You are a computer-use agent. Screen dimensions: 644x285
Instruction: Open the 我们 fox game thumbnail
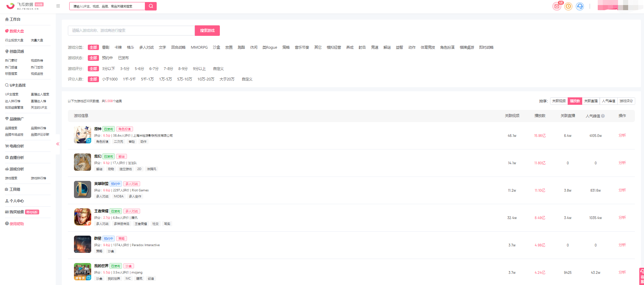point(82,162)
